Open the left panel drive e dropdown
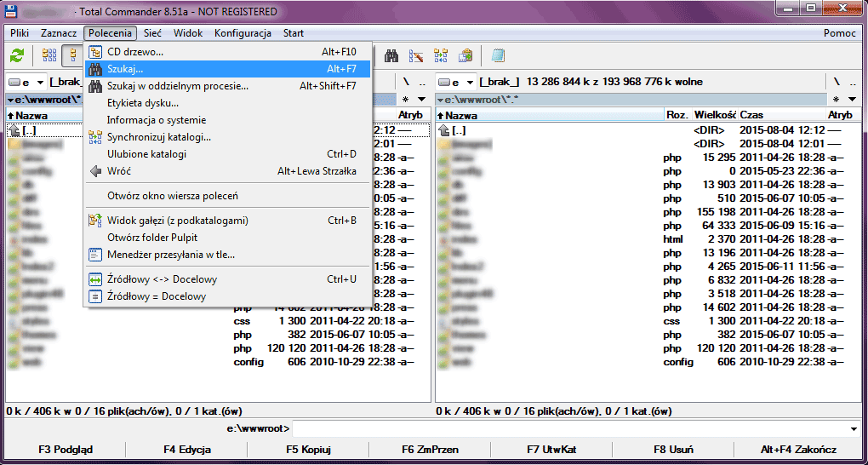This screenshot has width=868, height=465. (x=26, y=83)
